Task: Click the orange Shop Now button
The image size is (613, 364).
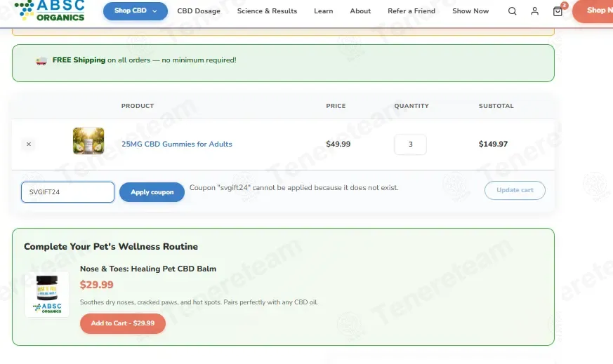Action: point(593,11)
